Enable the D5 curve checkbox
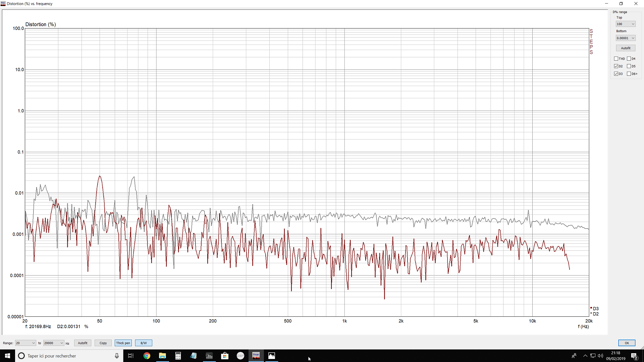This screenshot has width=644, height=362. tap(629, 66)
